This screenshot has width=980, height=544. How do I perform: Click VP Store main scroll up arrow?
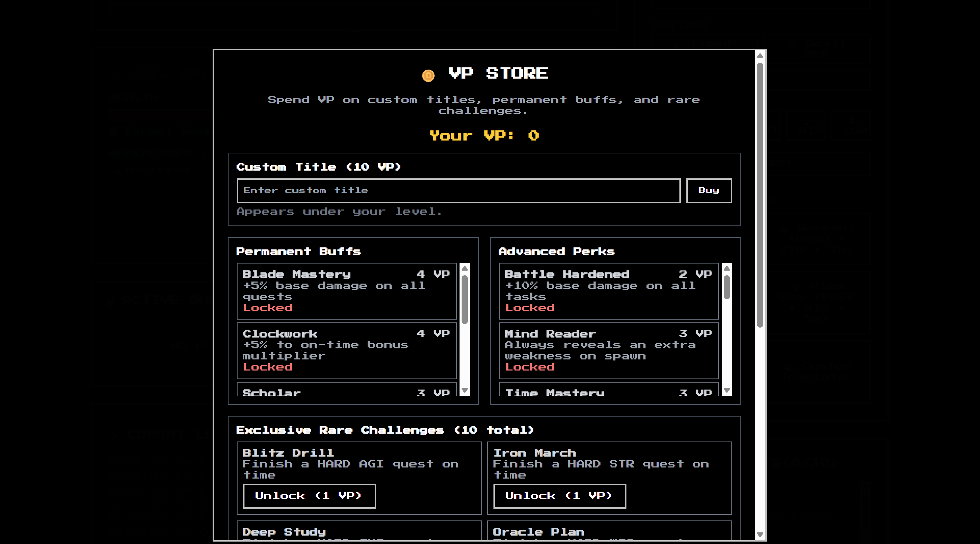click(760, 56)
